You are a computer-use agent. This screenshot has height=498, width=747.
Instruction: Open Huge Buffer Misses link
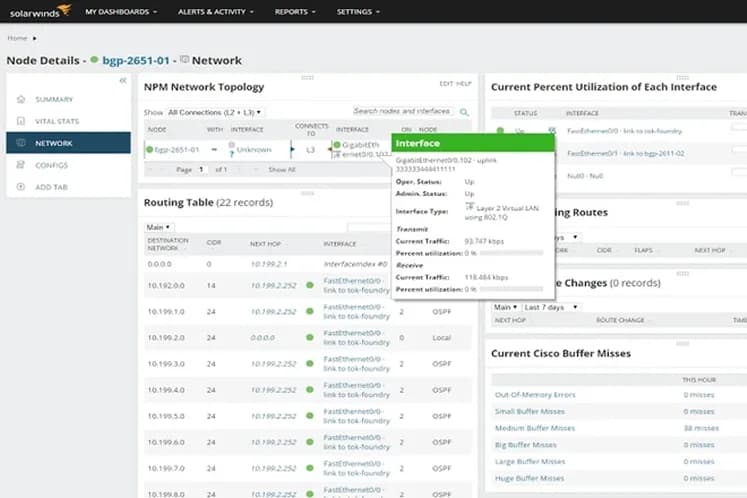[529, 478]
